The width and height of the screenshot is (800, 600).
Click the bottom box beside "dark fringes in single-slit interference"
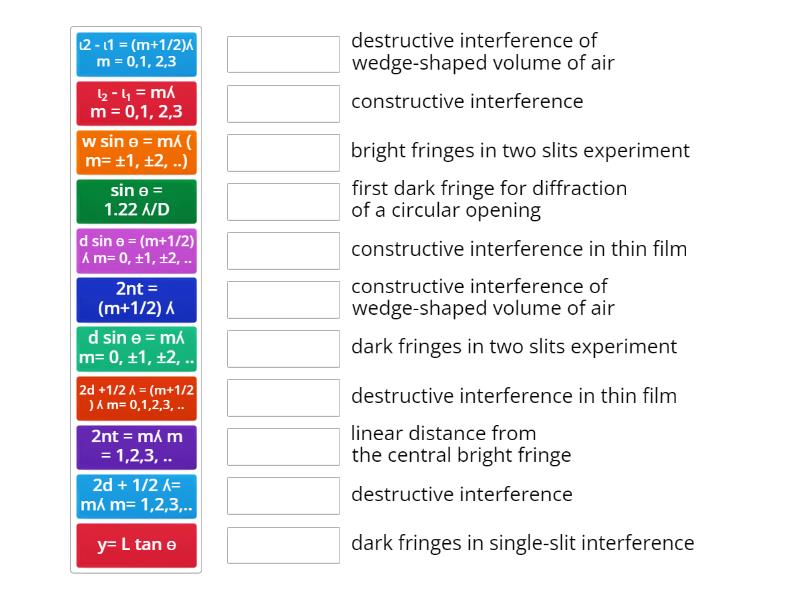click(283, 545)
